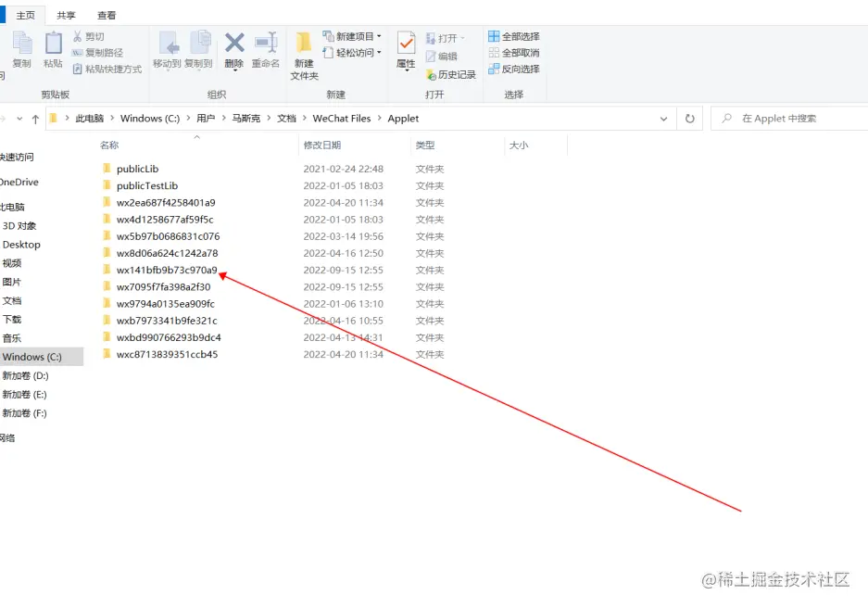This screenshot has width=868, height=607.
Task: Go up one folder level arrow
Action: [35, 119]
